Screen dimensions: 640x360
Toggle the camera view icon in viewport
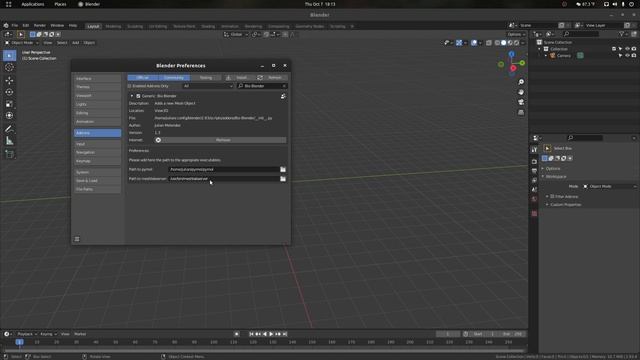click(x=521, y=102)
